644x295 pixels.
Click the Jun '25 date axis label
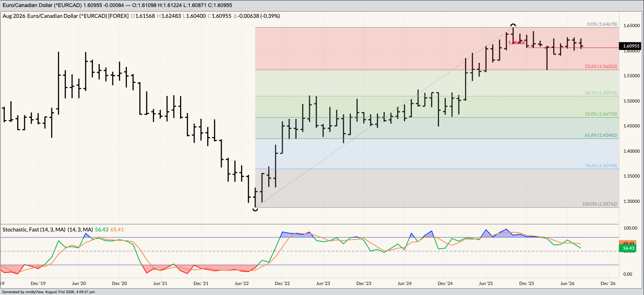coord(486,283)
